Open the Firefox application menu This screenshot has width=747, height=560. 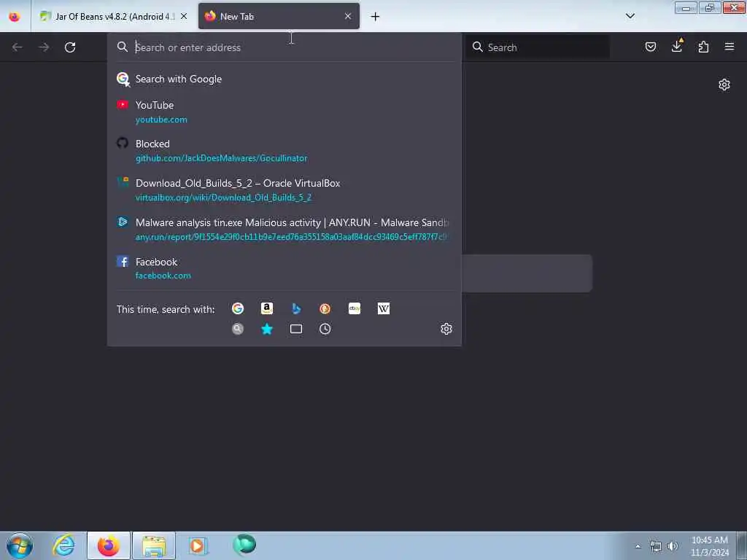tap(729, 47)
